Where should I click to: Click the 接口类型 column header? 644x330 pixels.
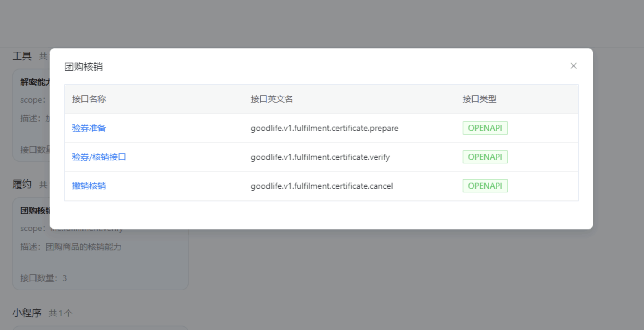(479, 99)
